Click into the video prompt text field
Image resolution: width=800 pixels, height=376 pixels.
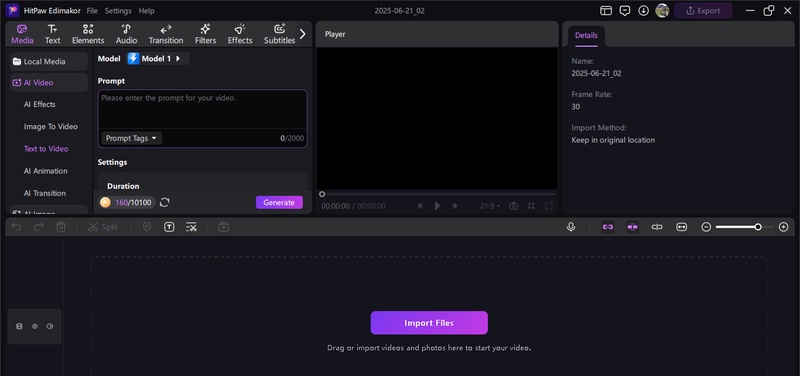pyautogui.click(x=203, y=109)
